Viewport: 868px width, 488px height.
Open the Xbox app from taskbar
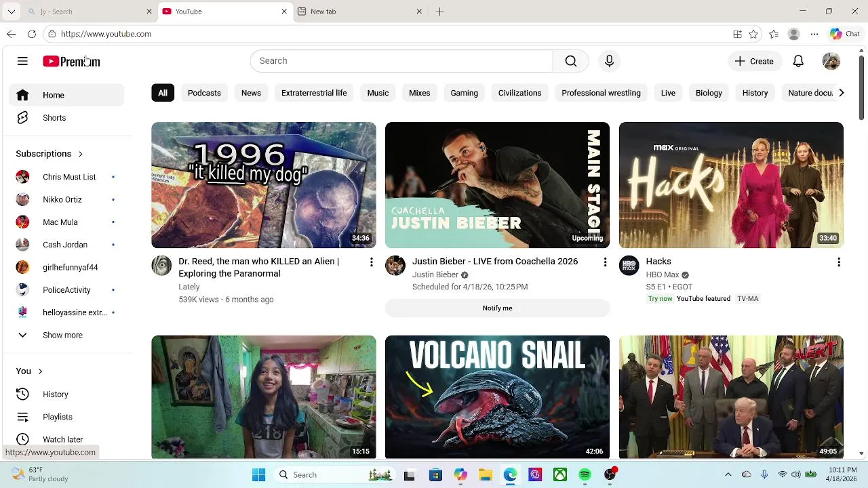pos(559,475)
